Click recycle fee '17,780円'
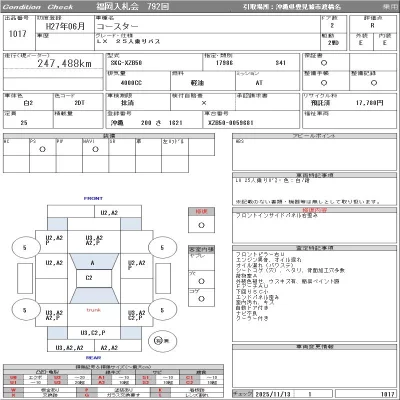This screenshot has width=400, height=400. (369, 103)
